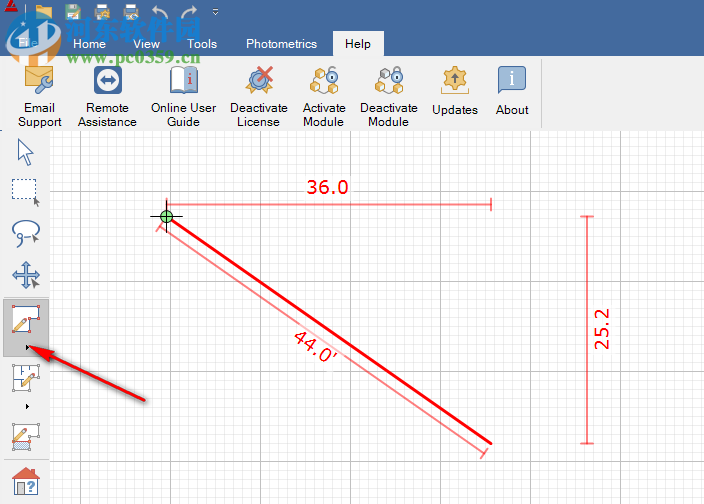Open the About dialog
704x504 pixels.
512,91
